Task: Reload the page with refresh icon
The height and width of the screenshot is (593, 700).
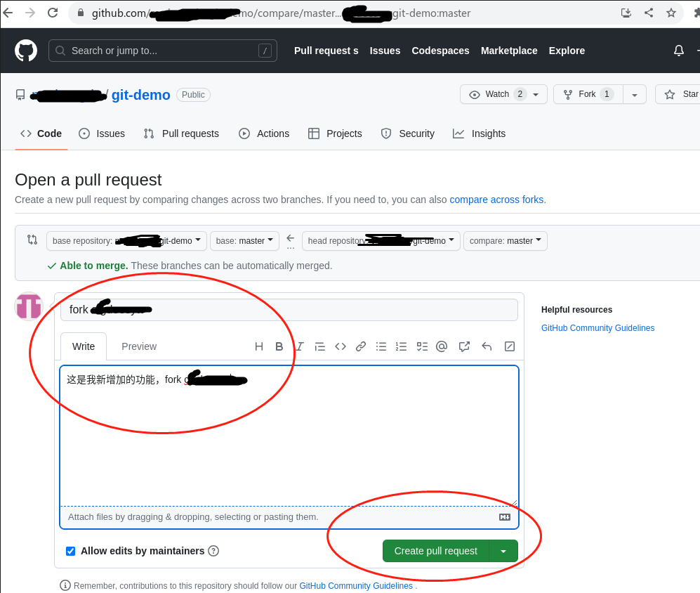Action: pos(53,13)
